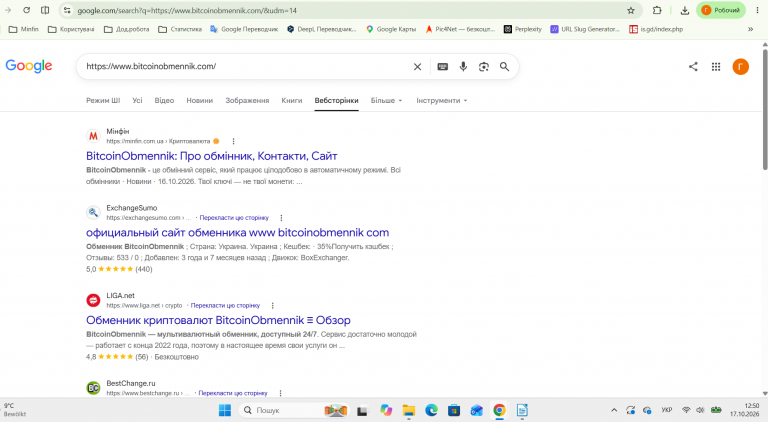768x422 pixels.
Task: Open more options for Мінфін result
Action: (233, 141)
